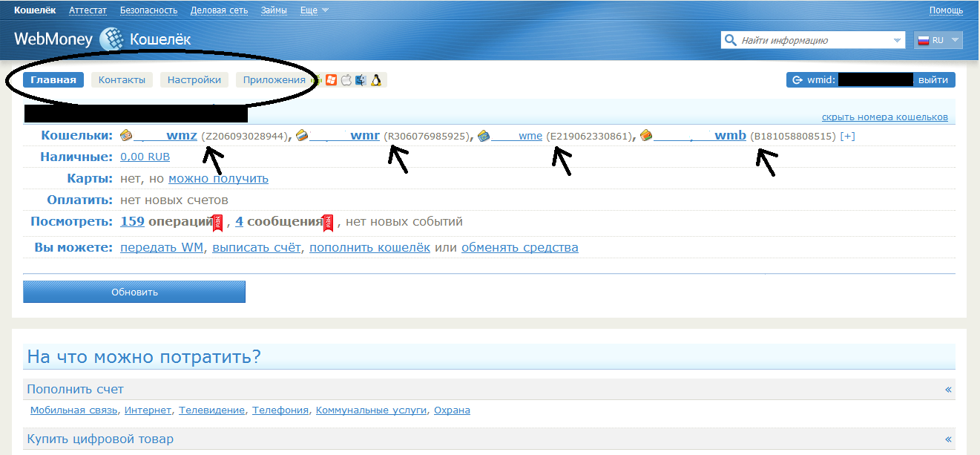Expand the search field dropdown arrow
Screen dimensions: 980x455
tap(898, 40)
